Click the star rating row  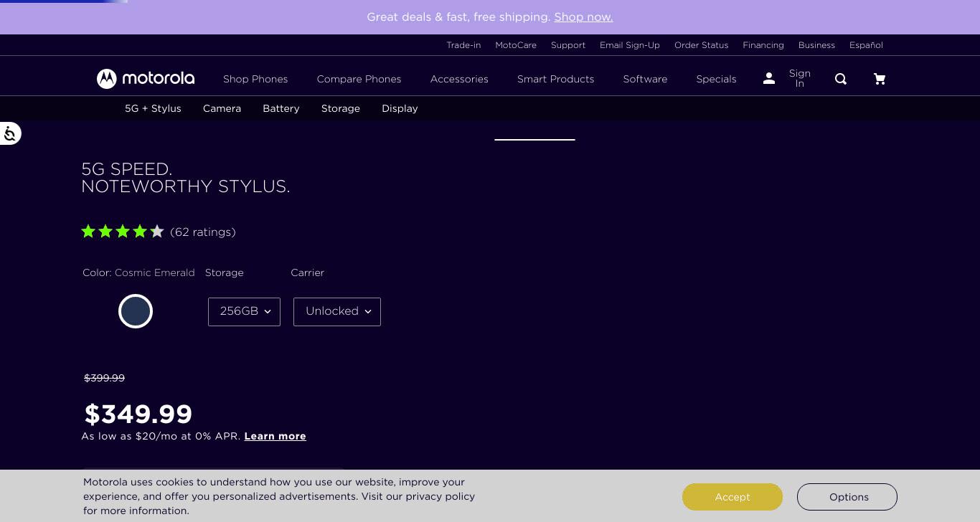click(123, 232)
